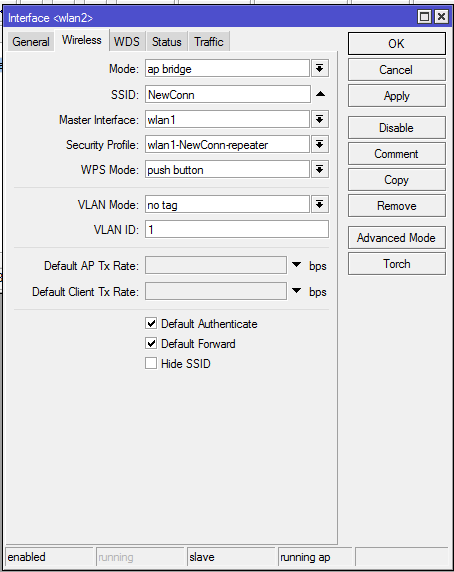Image resolution: width=454 pixels, height=572 pixels.
Task: Click the 'running ap' status bar entry
Action: [315, 557]
